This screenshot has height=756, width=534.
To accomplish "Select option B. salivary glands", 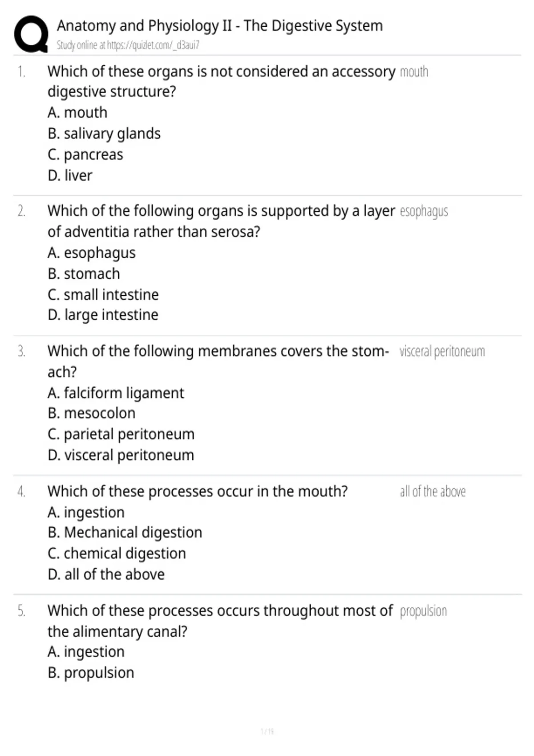I will click(104, 133).
